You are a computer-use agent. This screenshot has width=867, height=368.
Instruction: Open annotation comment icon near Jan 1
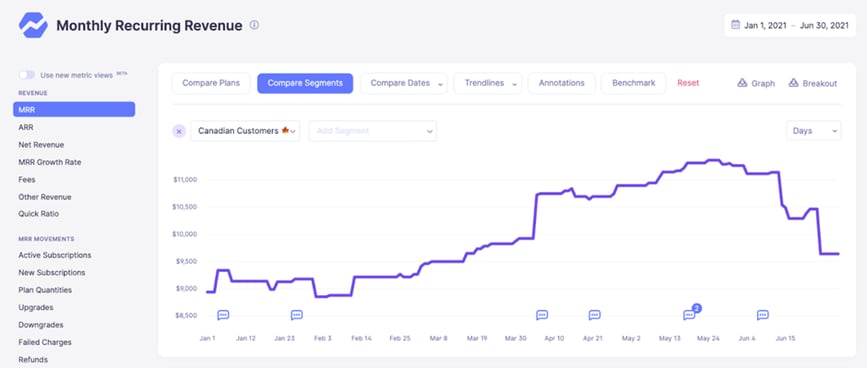point(223,315)
